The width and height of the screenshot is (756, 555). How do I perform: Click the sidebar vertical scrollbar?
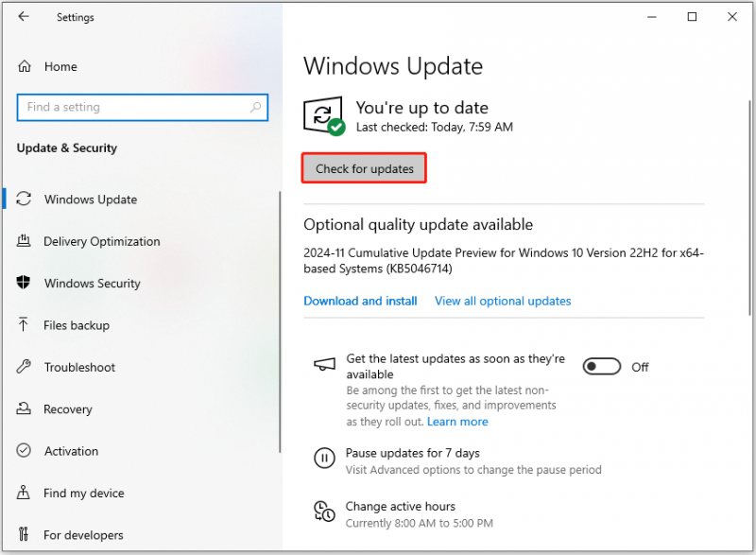(x=280, y=321)
